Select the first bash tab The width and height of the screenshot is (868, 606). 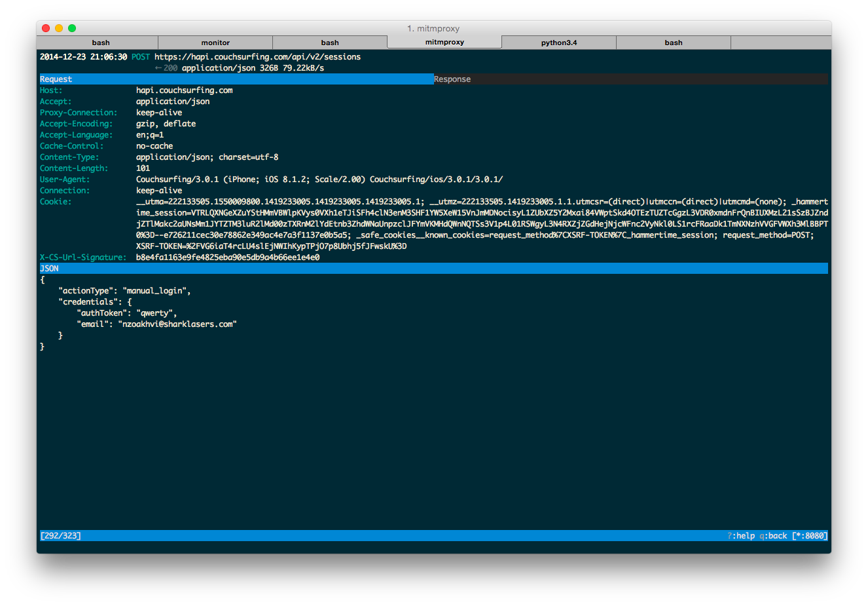coord(101,42)
